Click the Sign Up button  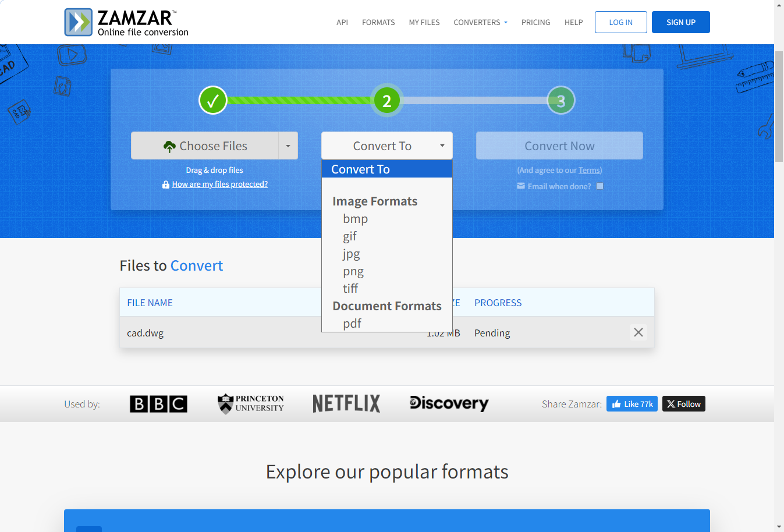[x=680, y=22]
